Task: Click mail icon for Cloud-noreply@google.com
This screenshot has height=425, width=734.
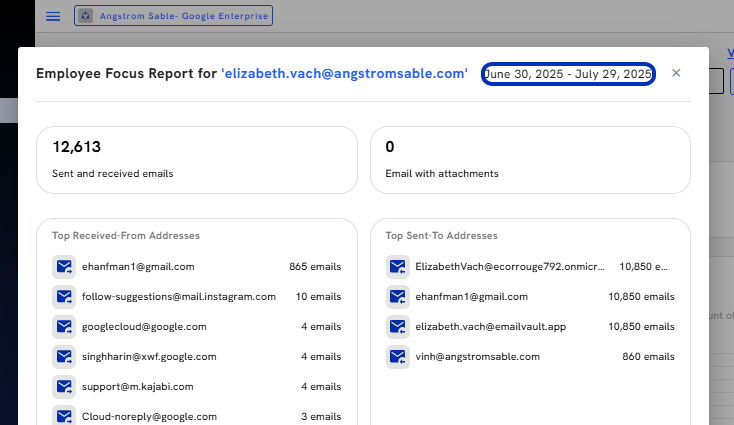Action: point(64,416)
